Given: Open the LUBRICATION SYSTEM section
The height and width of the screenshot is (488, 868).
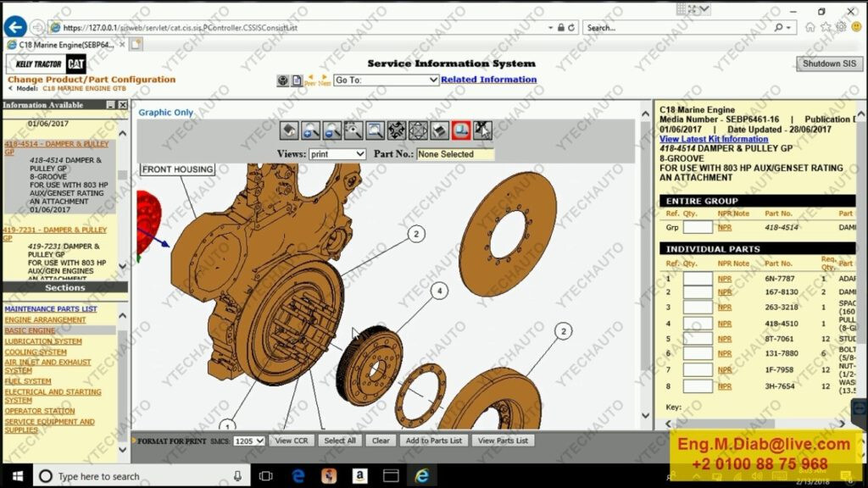Looking at the screenshot, I should point(43,341).
